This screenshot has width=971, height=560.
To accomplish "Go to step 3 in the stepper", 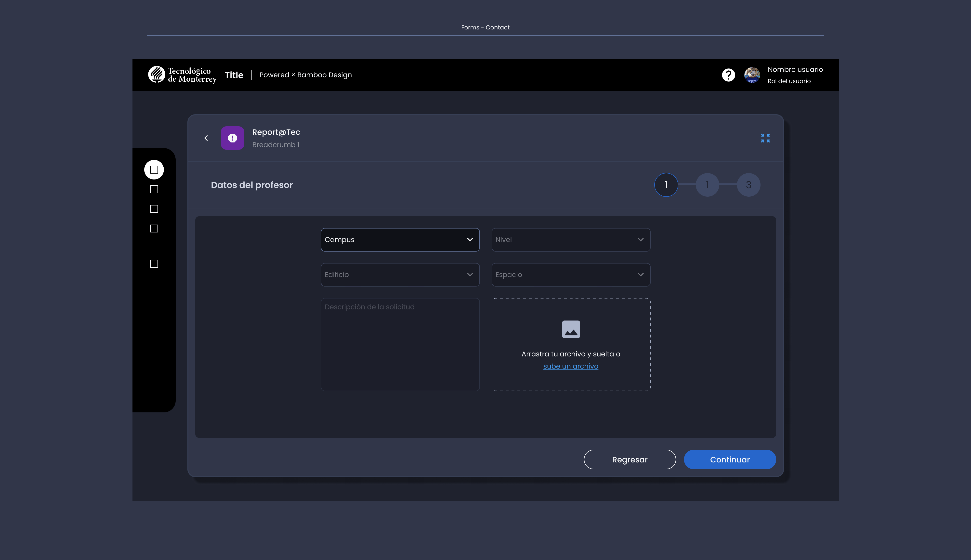I will 748,185.
